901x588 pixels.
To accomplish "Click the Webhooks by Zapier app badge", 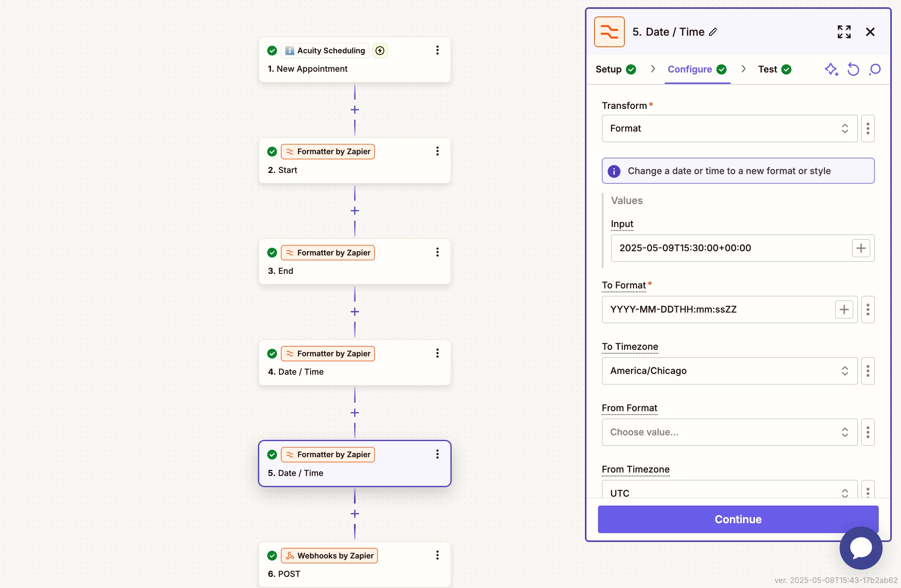I will [329, 555].
